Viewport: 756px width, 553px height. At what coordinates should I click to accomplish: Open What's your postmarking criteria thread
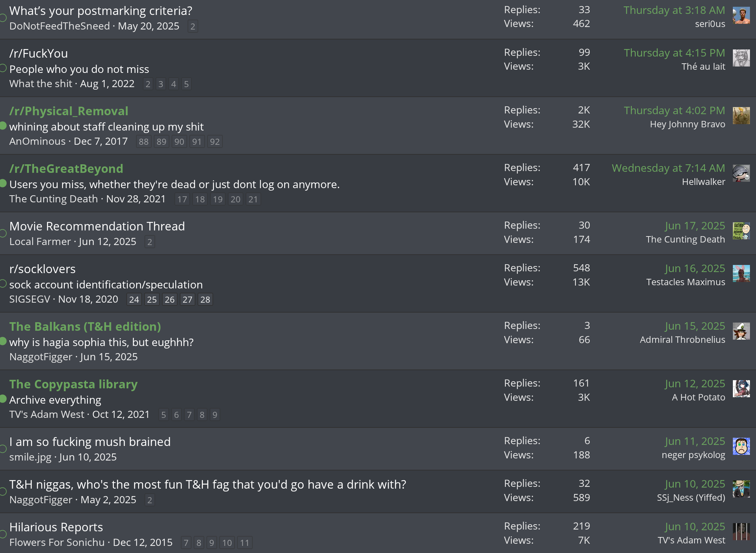point(101,11)
